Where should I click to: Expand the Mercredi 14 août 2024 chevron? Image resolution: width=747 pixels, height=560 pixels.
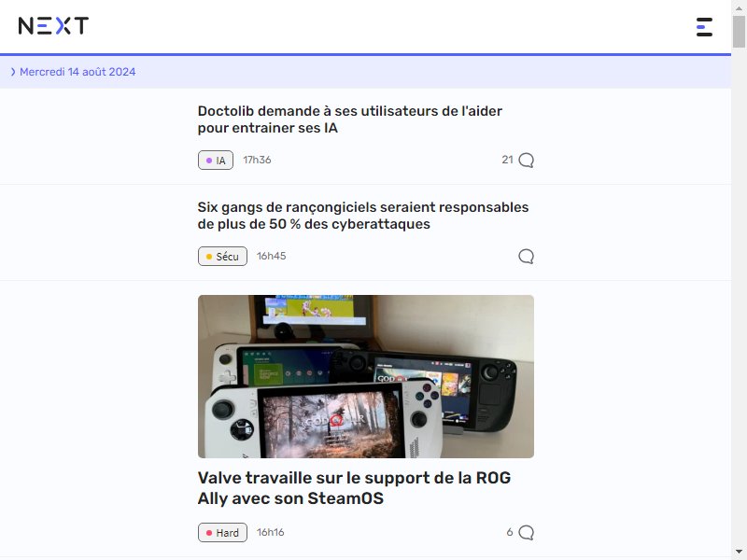[13, 72]
